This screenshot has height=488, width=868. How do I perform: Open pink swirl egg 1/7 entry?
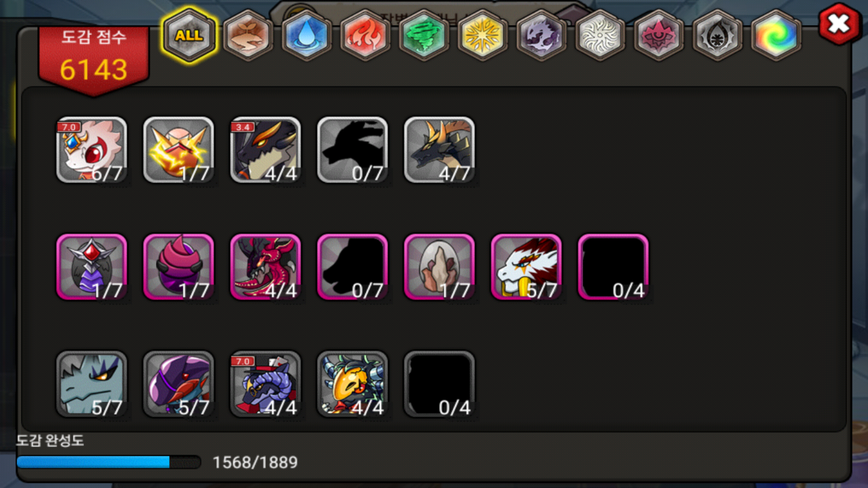[x=179, y=267]
